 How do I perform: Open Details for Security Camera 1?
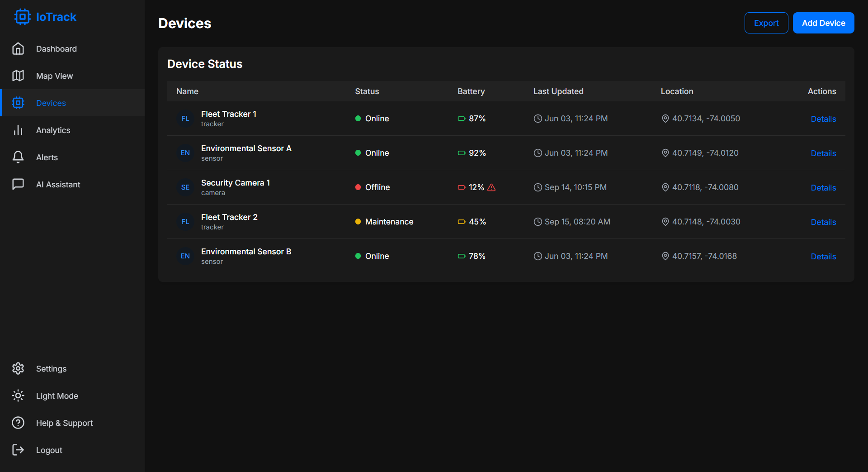[823, 188]
